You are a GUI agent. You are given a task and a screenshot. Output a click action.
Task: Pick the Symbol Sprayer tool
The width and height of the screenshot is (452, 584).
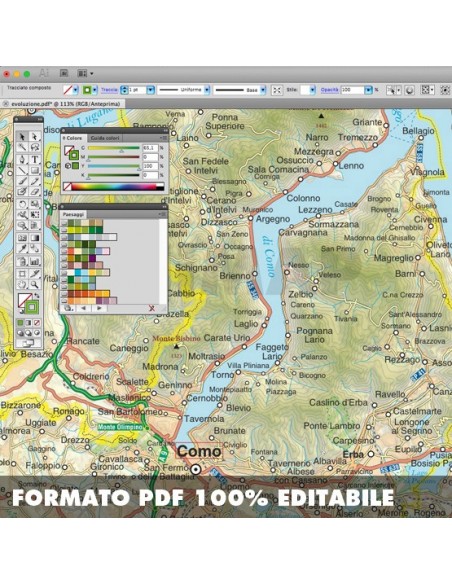pos(22,261)
